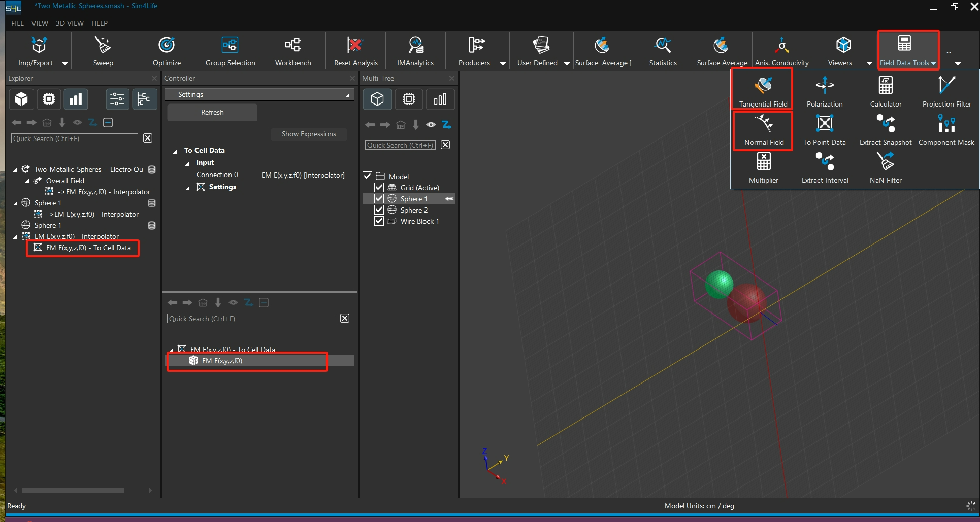The image size is (980, 522).
Task: Open the 3D VIEW menu
Action: (x=70, y=23)
